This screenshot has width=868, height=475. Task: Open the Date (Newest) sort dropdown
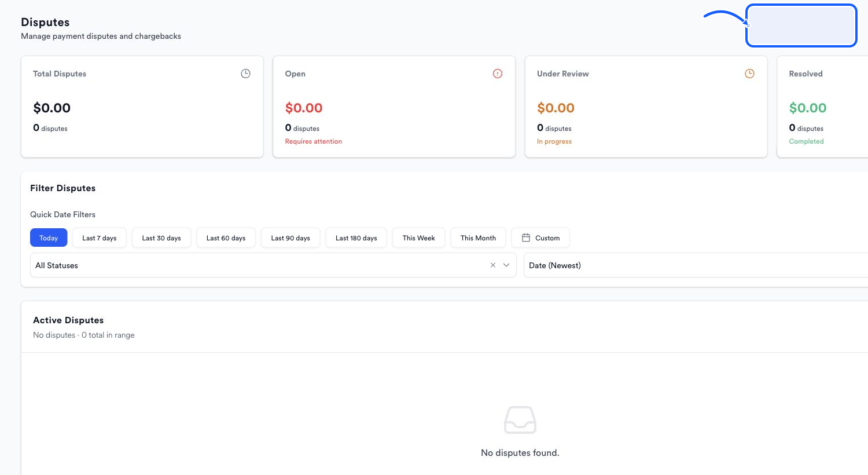696,265
